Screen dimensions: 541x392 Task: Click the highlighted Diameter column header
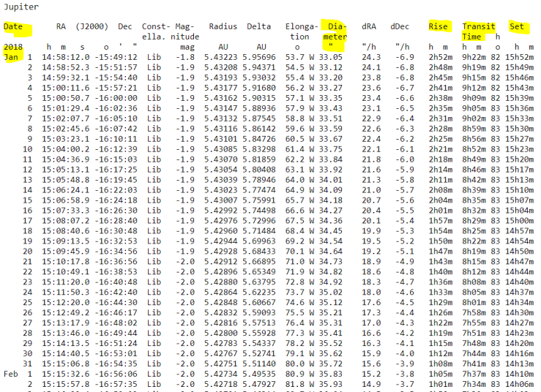(x=335, y=31)
